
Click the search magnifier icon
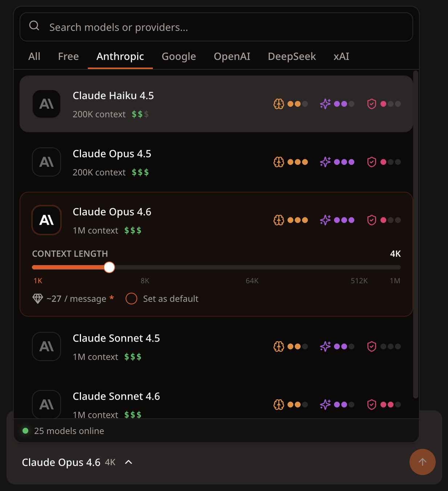[x=34, y=26]
